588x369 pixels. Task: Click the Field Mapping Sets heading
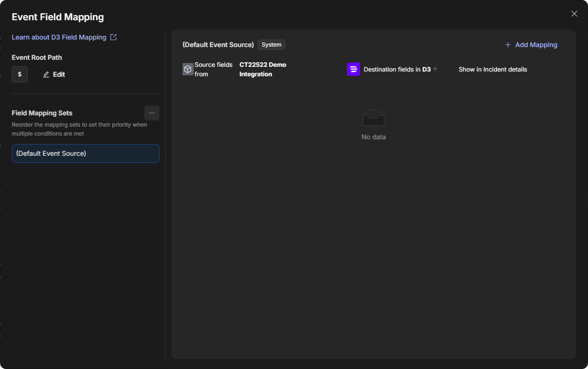point(42,113)
